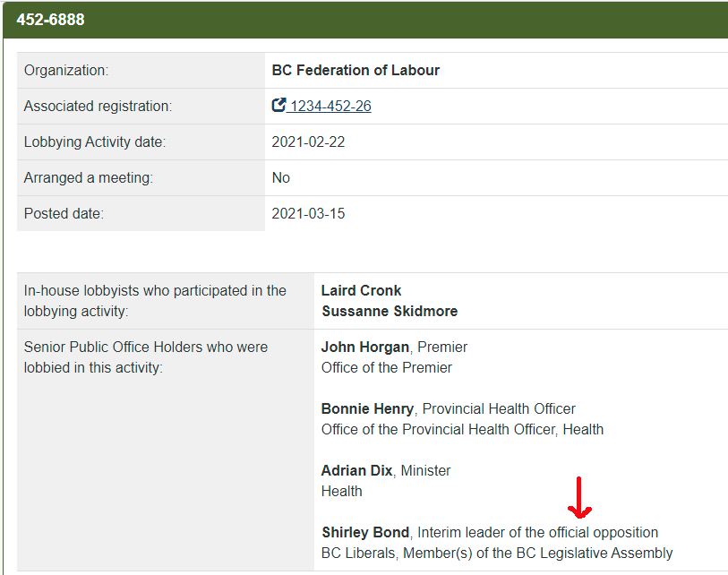Click the Posted date: label
Image resolution: width=728 pixels, height=575 pixels.
pyautogui.click(x=64, y=213)
